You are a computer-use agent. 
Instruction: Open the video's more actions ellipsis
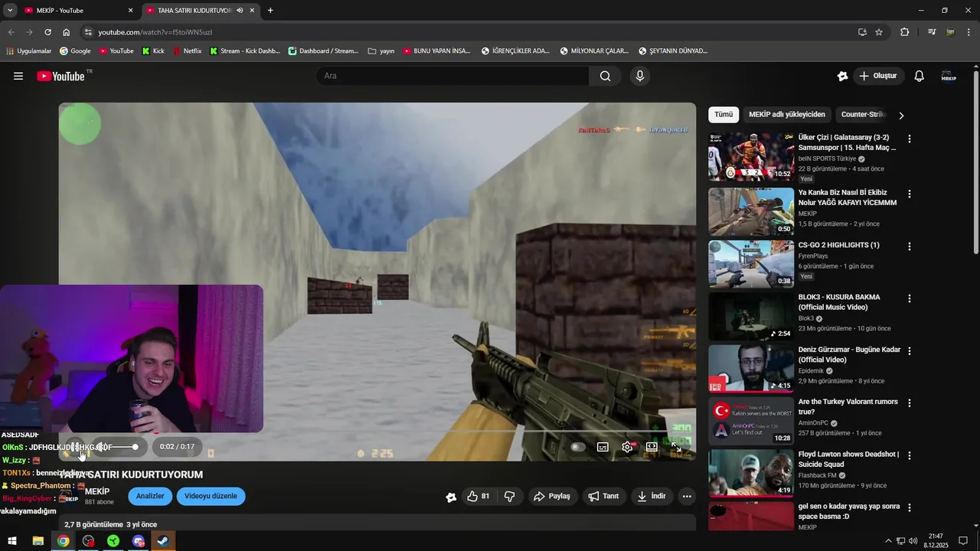pos(687,496)
